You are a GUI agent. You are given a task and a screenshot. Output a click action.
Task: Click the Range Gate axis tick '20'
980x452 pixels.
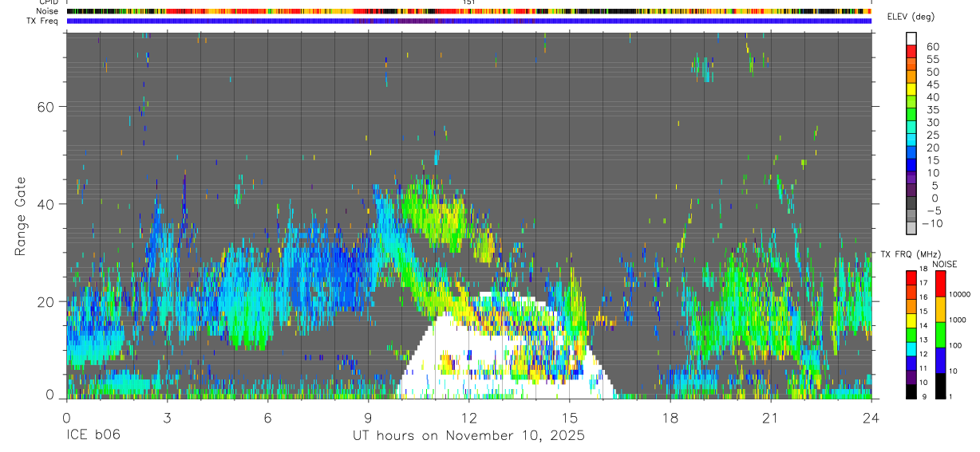click(x=46, y=301)
